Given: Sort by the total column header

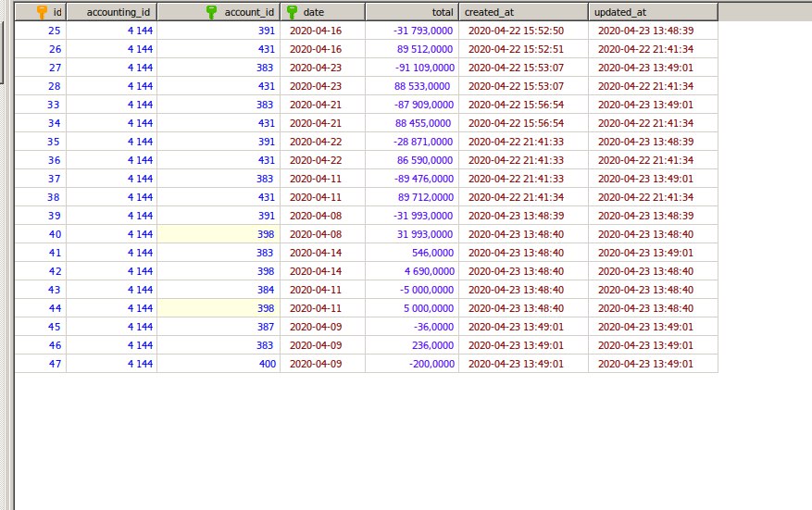Looking at the screenshot, I should (x=412, y=12).
